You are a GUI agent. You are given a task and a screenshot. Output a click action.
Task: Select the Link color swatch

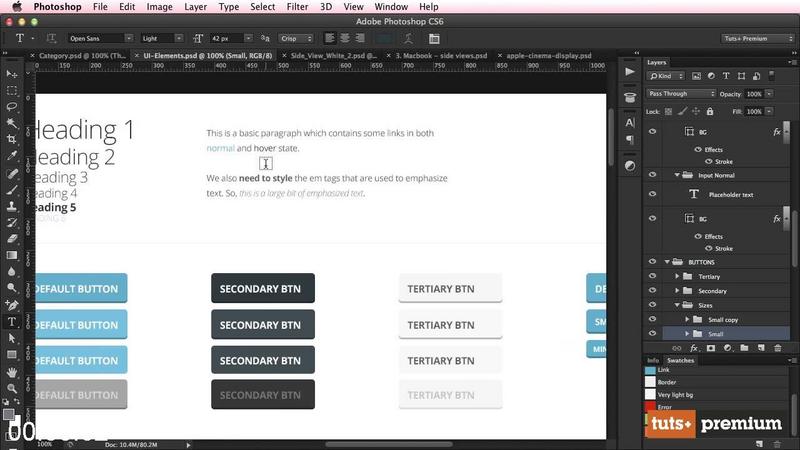[x=651, y=370]
